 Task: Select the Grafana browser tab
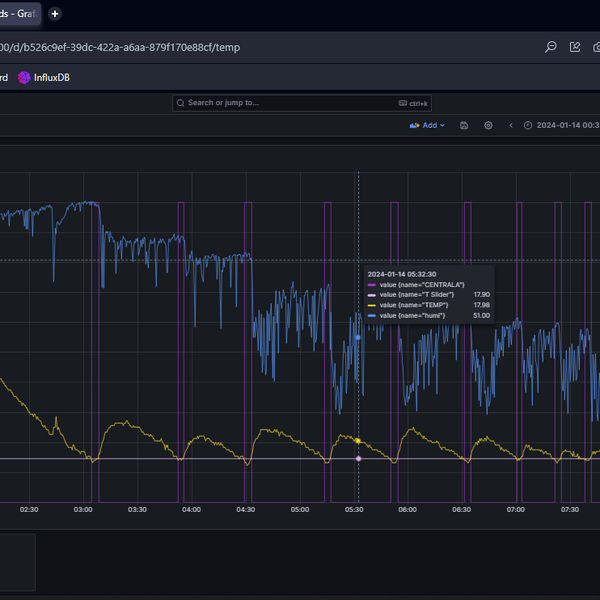coord(18,14)
